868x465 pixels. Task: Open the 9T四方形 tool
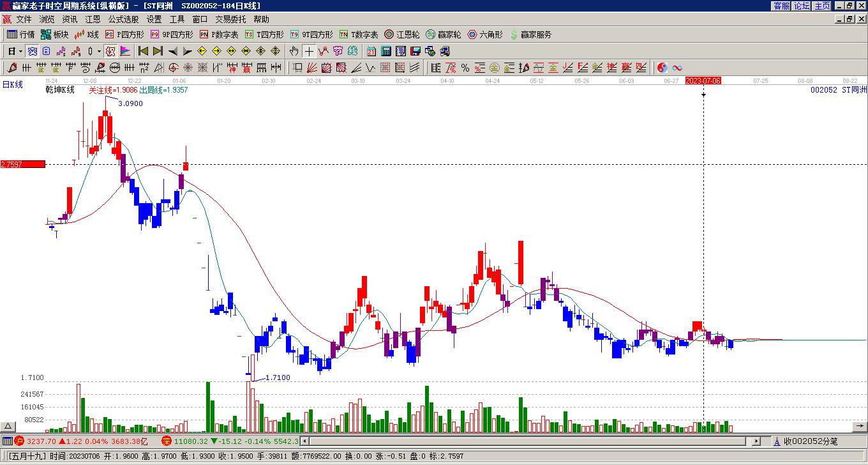[311, 34]
